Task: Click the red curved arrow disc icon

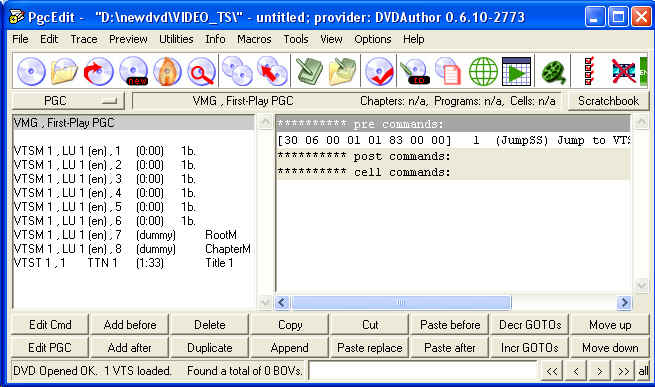Action: tap(98, 71)
